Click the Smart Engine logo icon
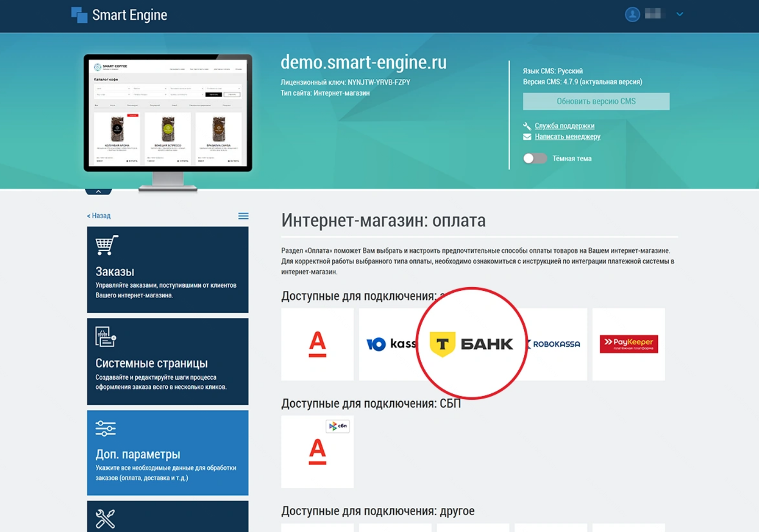 (x=79, y=15)
